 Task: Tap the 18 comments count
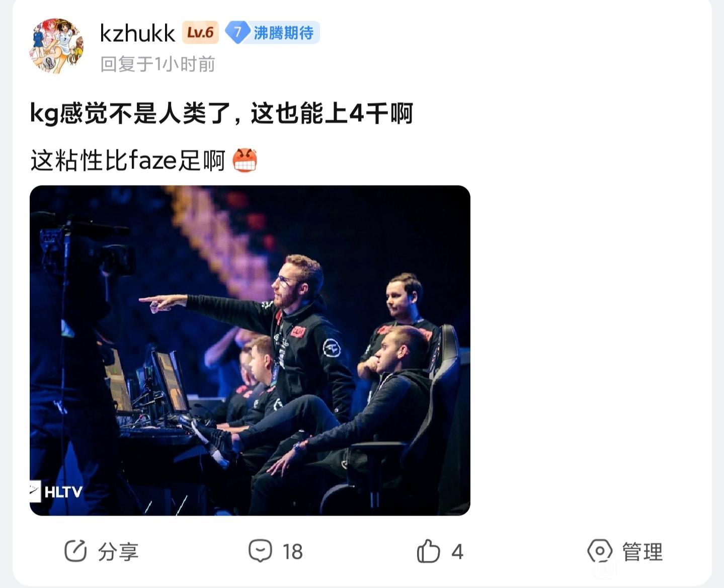click(292, 552)
